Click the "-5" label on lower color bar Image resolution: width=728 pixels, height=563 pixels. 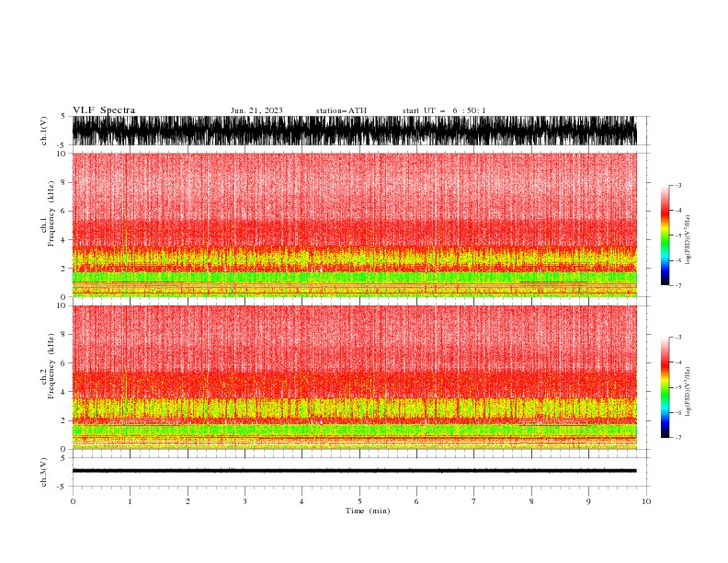pyautogui.click(x=677, y=387)
